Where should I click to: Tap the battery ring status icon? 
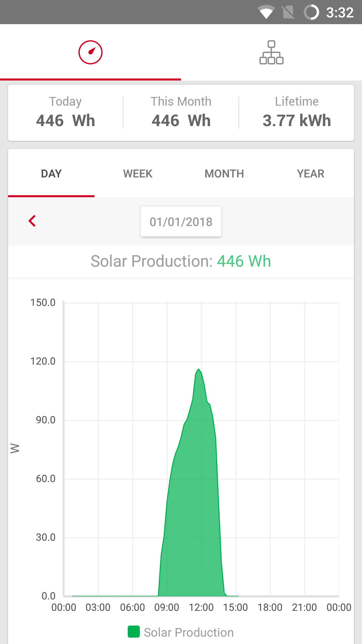[x=311, y=12]
